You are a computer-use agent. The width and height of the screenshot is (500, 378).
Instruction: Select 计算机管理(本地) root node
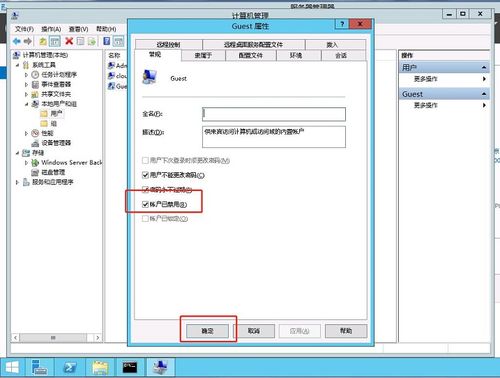point(45,55)
